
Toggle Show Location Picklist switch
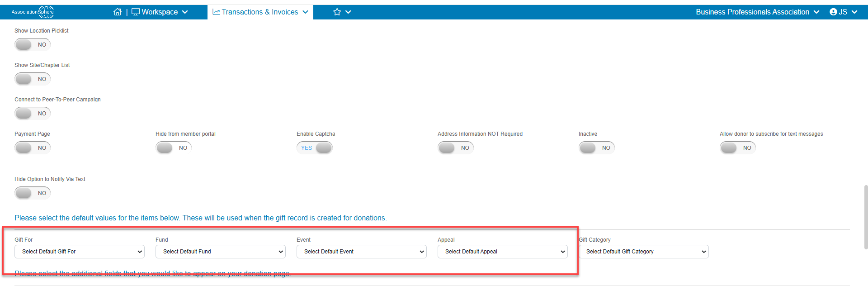coord(33,45)
